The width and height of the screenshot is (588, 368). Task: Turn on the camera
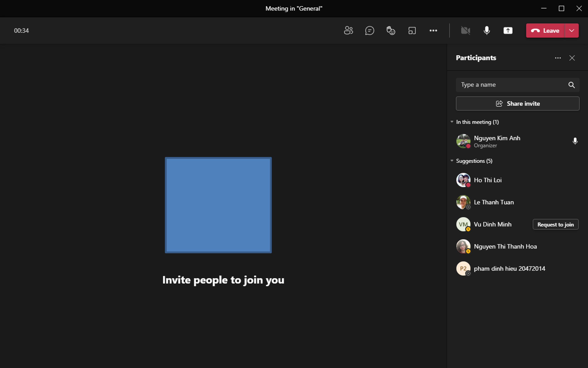click(x=466, y=30)
